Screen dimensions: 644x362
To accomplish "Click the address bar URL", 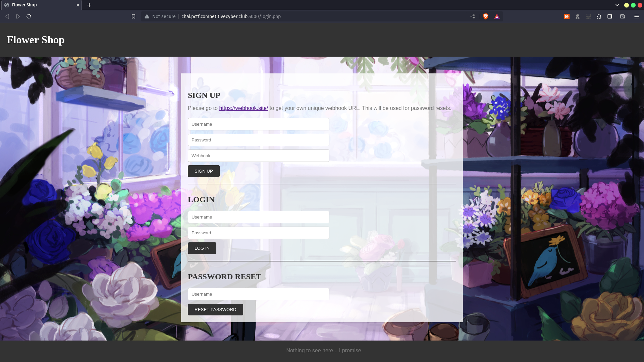I will (x=231, y=16).
